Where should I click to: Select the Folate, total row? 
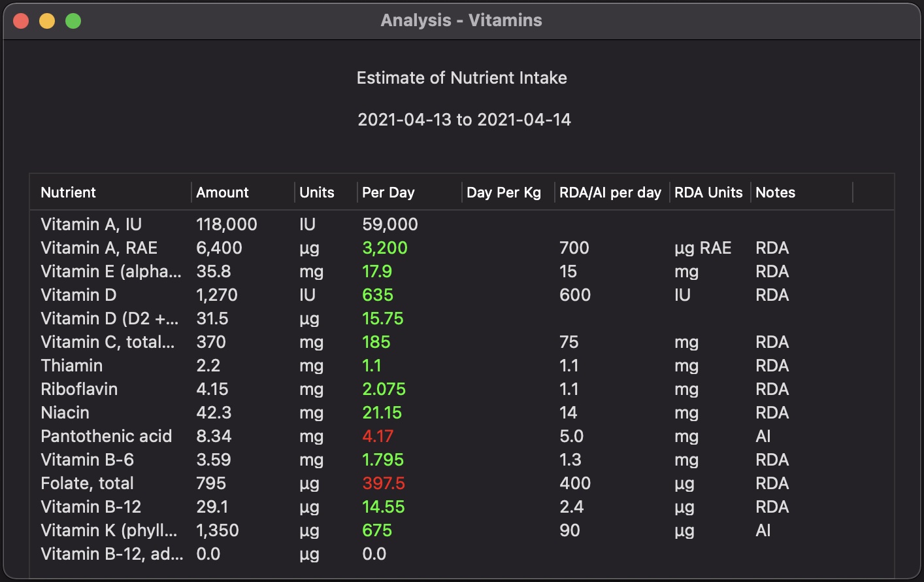click(87, 483)
